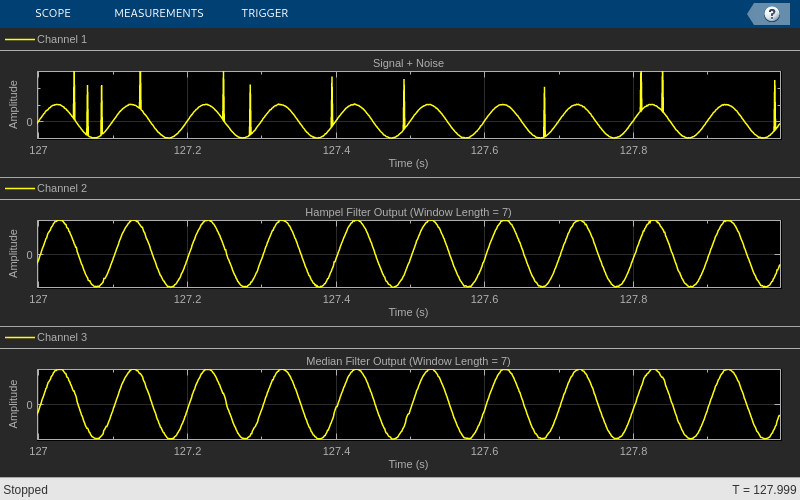The width and height of the screenshot is (800, 500).
Task: Click the Median Filter Output waveform display
Action: (x=409, y=405)
